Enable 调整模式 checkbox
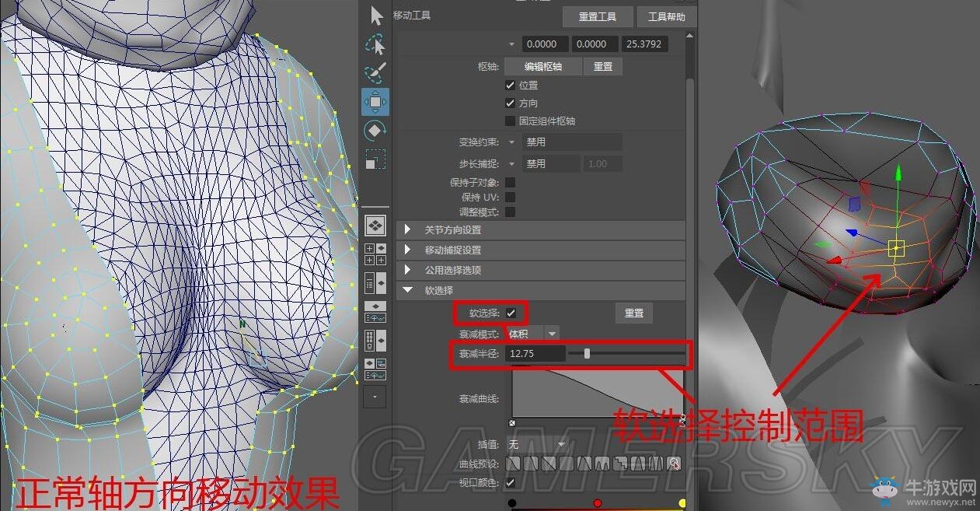The width and height of the screenshot is (980, 511). [x=510, y=212]
